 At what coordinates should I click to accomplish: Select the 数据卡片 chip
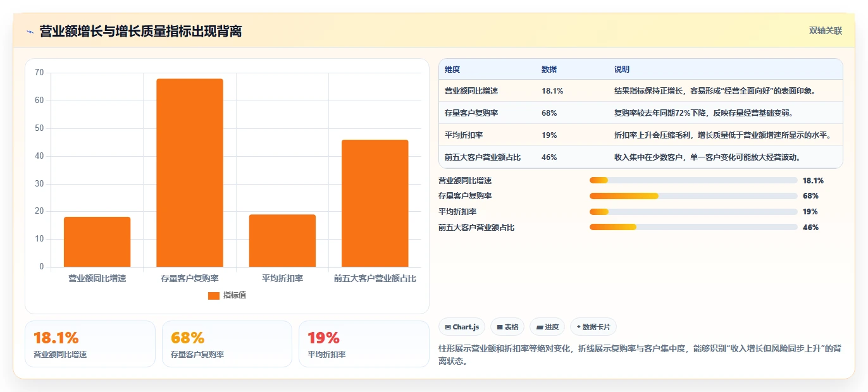593,327
